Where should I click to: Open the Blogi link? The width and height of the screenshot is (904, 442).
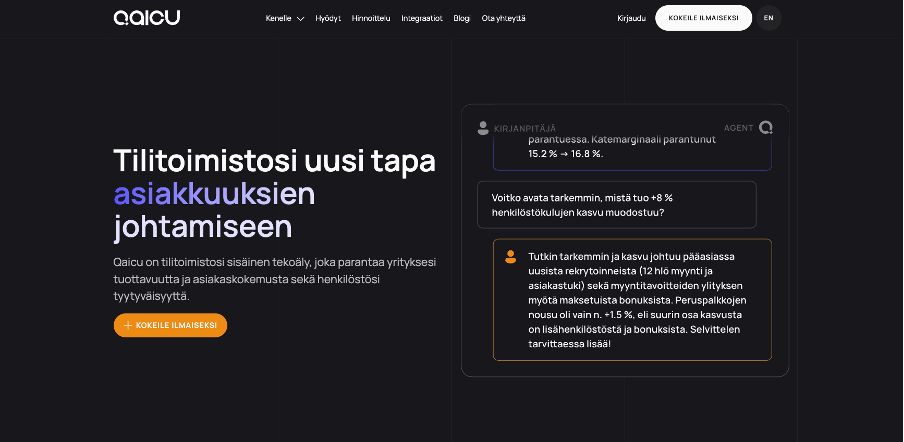tap(461, 18)
